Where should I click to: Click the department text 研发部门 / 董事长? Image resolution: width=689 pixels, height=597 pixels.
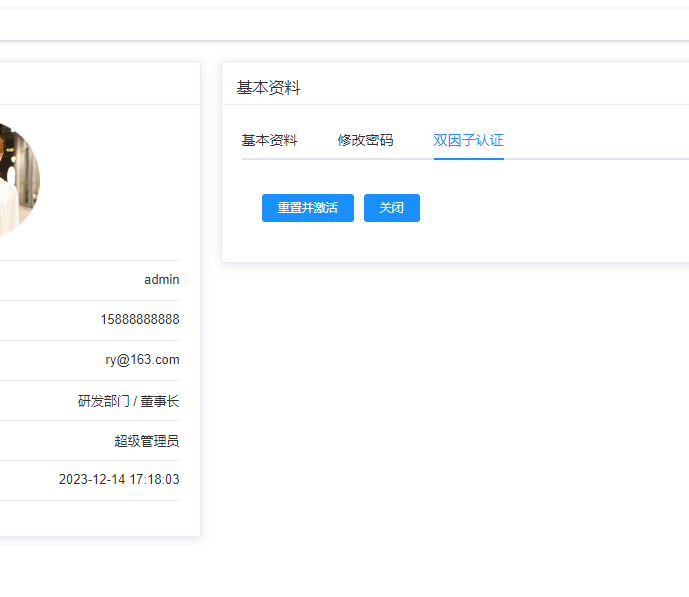pyautogui.click(x=128, y=401)
